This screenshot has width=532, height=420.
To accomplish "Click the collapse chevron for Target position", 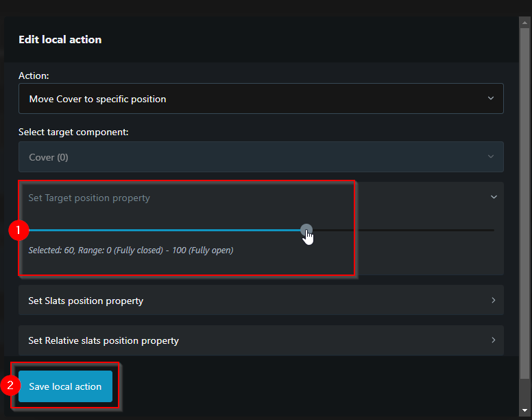I will 494,197.
